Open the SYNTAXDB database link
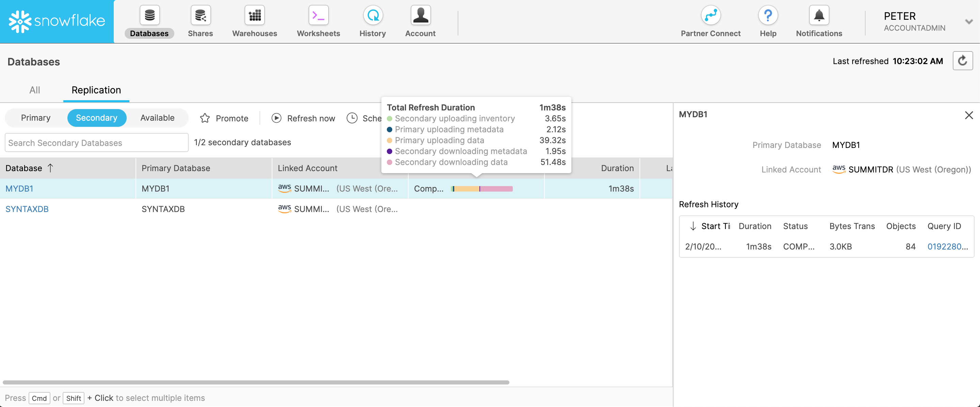Viewport: 980px width, 407px height. pyautogui.click(x=27, y=209)
